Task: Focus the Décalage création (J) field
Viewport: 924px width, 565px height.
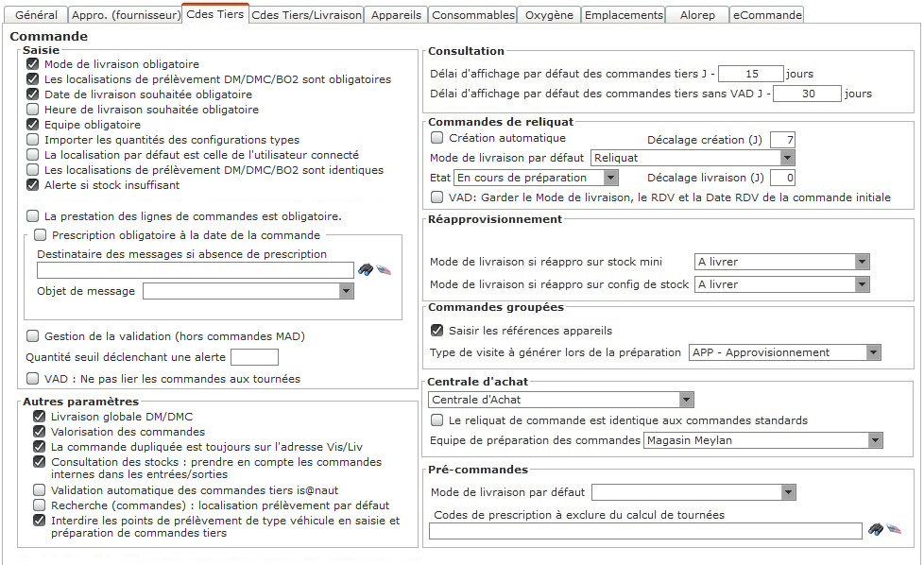Action: [782, 140]
